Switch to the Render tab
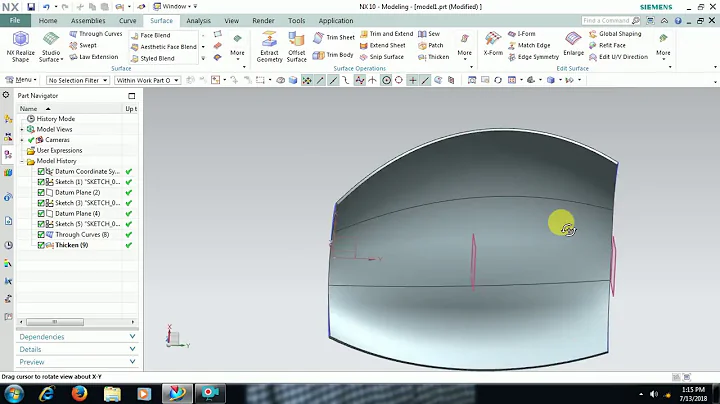Screen dimensions: 720x404 [263, 21]
